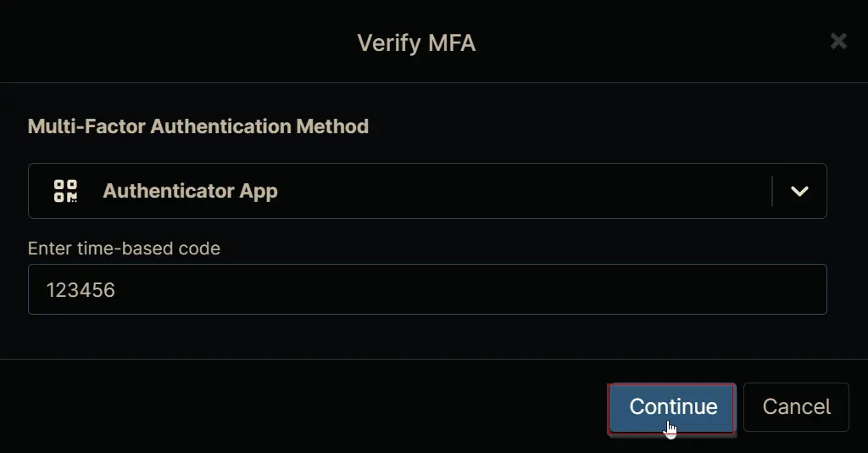Submit the MFA code using Continue
Image resolution: width=868 pixels, height=453 pixels.
coord(672,407)
